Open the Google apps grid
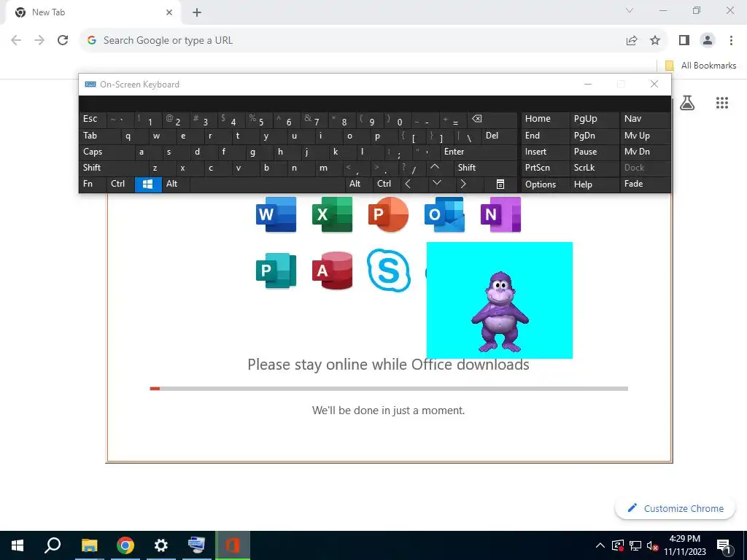 (722, 103)
